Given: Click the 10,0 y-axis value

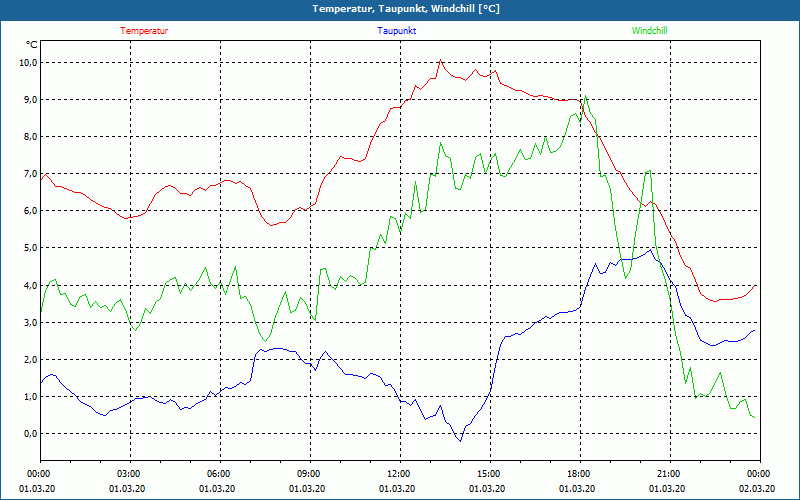Looking at the screenshot, I should tap(29, 62).
